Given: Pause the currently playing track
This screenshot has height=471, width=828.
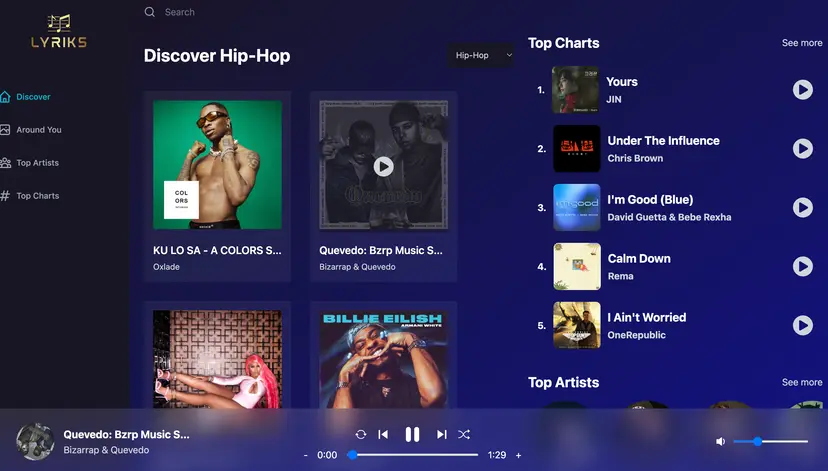Looking at the screenshot, I should (412, 434).
